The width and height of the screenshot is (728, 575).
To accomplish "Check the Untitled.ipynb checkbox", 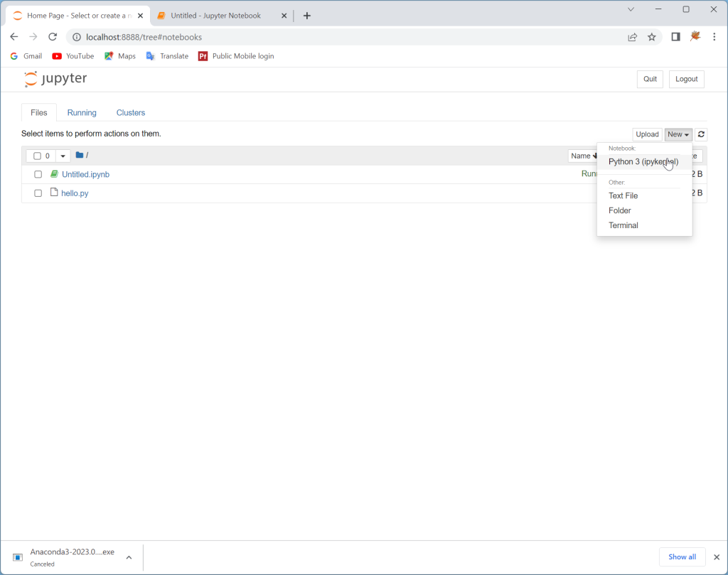I will [x=38, y=175].
